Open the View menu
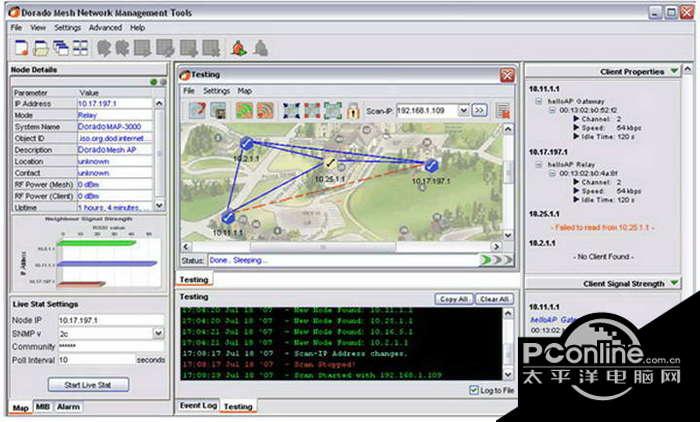The image size is (700, 422). [38, 28]
